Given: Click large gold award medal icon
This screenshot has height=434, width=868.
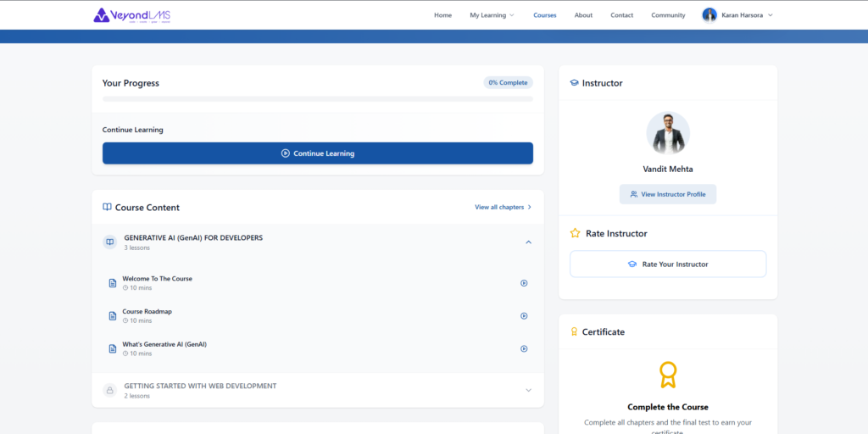Looking at the screenshot, I should click(x=668, y=374).
